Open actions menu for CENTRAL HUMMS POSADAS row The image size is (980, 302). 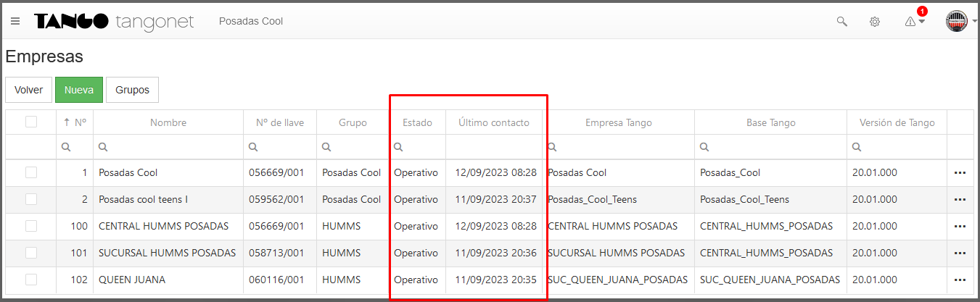[960, 227]
